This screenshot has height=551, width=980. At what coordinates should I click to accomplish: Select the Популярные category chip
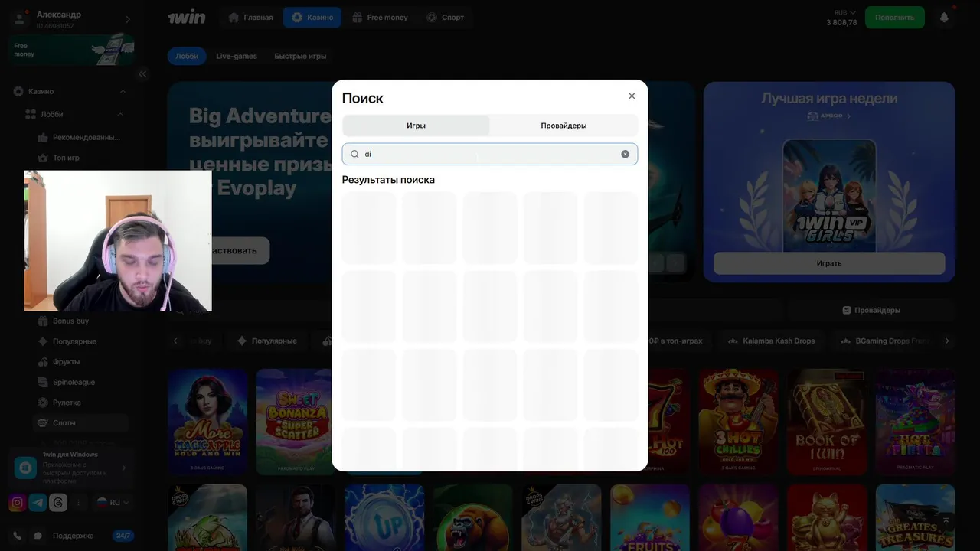click(266, 341)
